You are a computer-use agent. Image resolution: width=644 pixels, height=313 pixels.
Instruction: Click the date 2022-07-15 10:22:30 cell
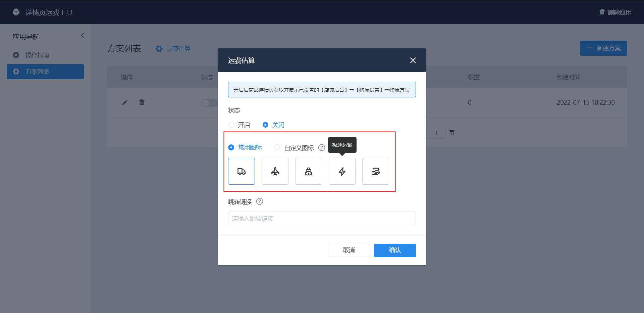(x=586, y=102)
